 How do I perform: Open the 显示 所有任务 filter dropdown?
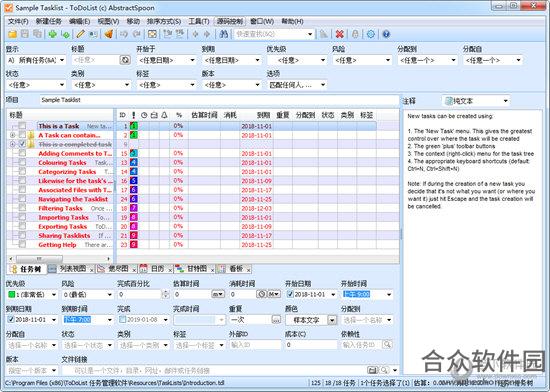click(62, 60)
